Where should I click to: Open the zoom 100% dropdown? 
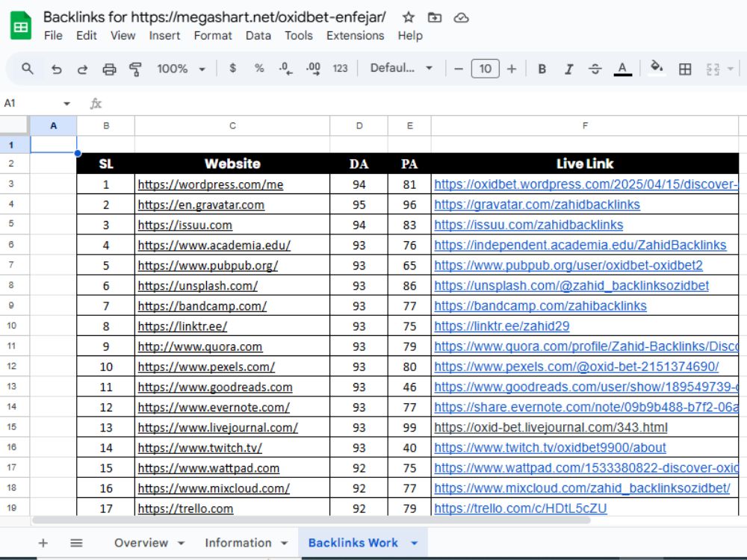point(181,69)
